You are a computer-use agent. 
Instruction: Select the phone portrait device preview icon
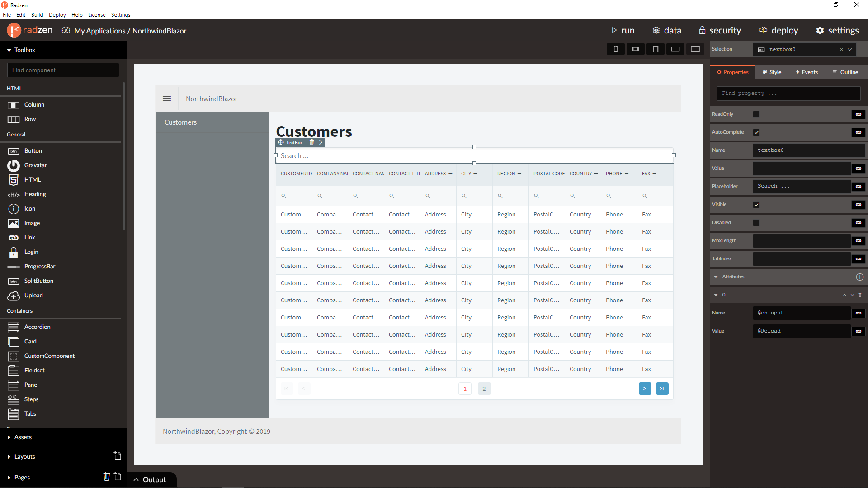tap(615, 49)
